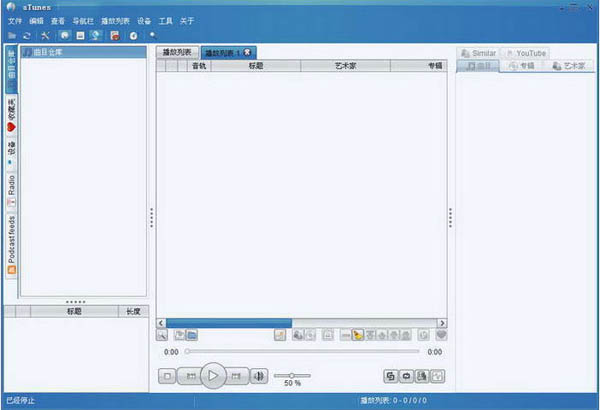The image size is (600, 410).
Task: Close the 播放列表 1 tab
Action: point(247,51)
